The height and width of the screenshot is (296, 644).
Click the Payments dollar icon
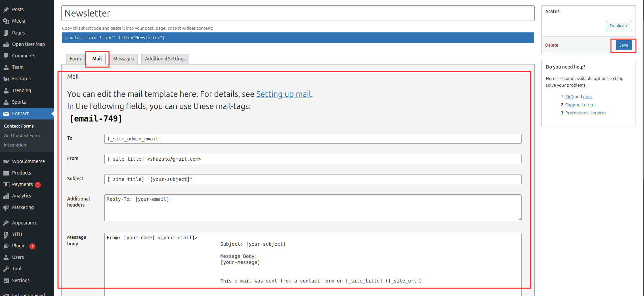coord(6,184)
